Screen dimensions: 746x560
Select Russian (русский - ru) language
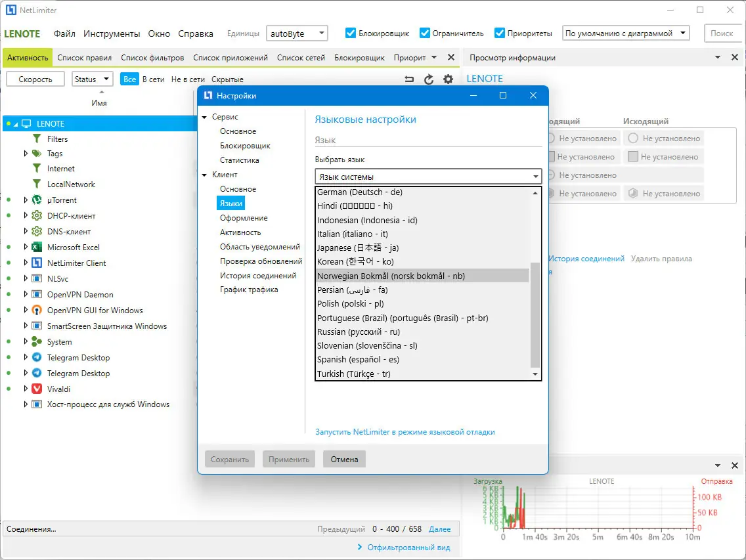click(x=422, y=332)
